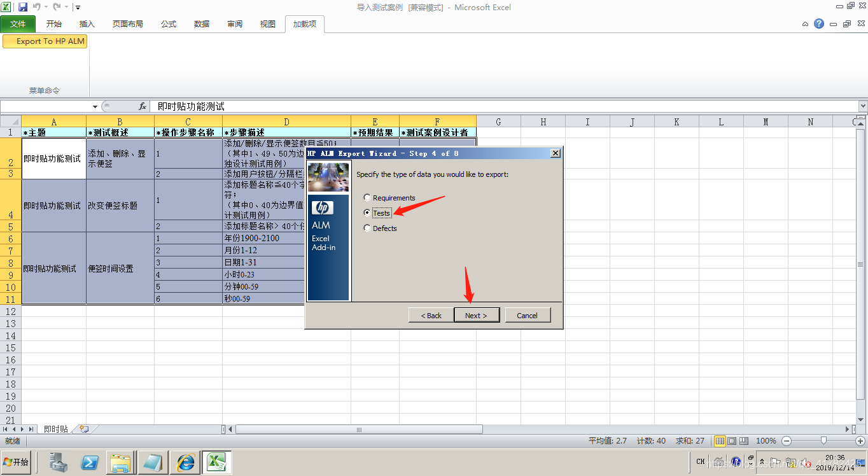Click the Redo arrow icon
This screenshot has width=868, height=476.
pos(57,7)
